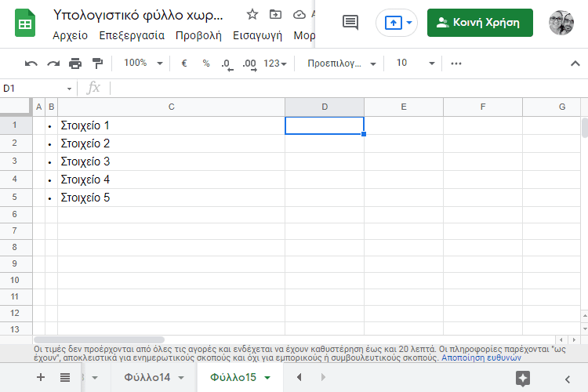This screenshot has height=392, width=588.
Task: Open the font family dropdown
Action: 372,64
